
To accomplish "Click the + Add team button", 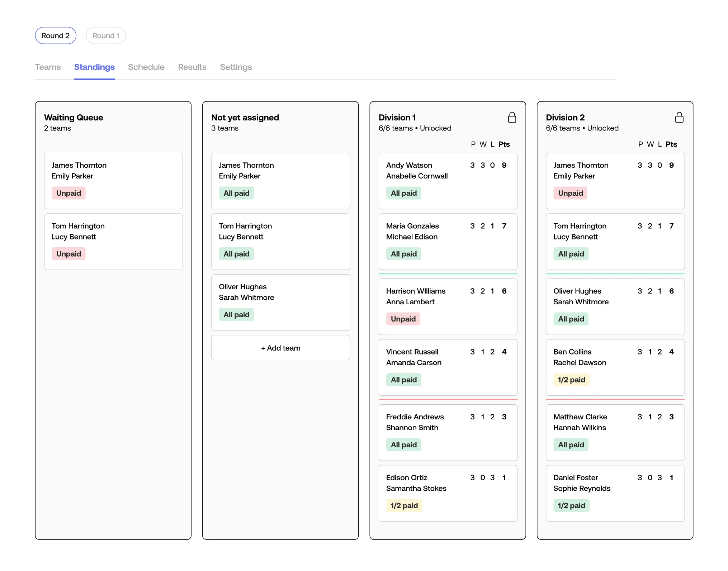I will pyautogui.click(x=281, y=348).
